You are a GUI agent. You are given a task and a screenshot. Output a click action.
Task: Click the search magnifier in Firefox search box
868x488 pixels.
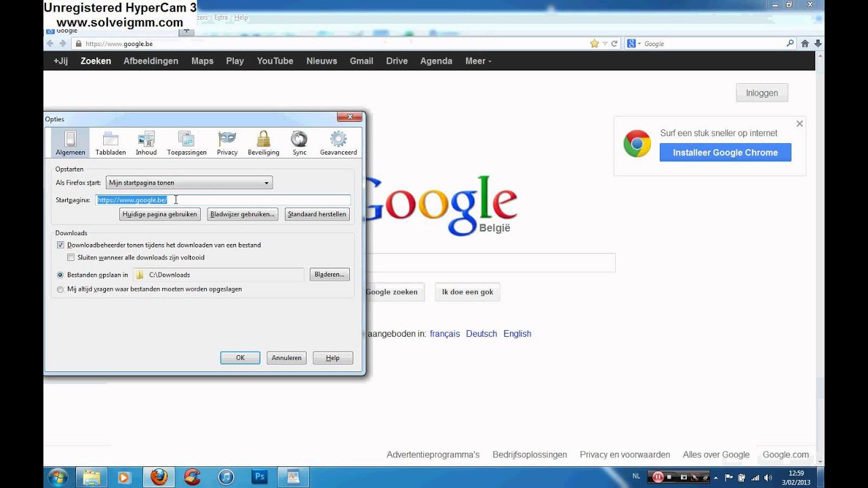pyautogui.click(x=790, y=43)
